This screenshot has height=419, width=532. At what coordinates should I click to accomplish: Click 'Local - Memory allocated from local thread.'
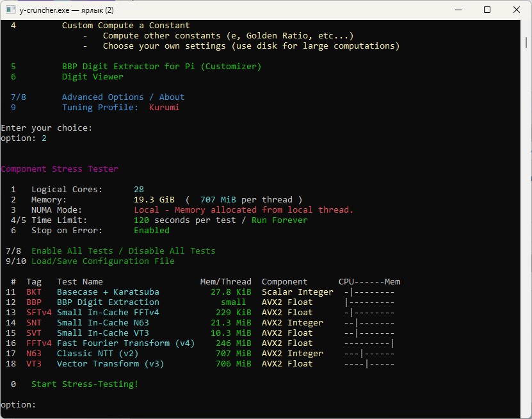click(244, 210)
